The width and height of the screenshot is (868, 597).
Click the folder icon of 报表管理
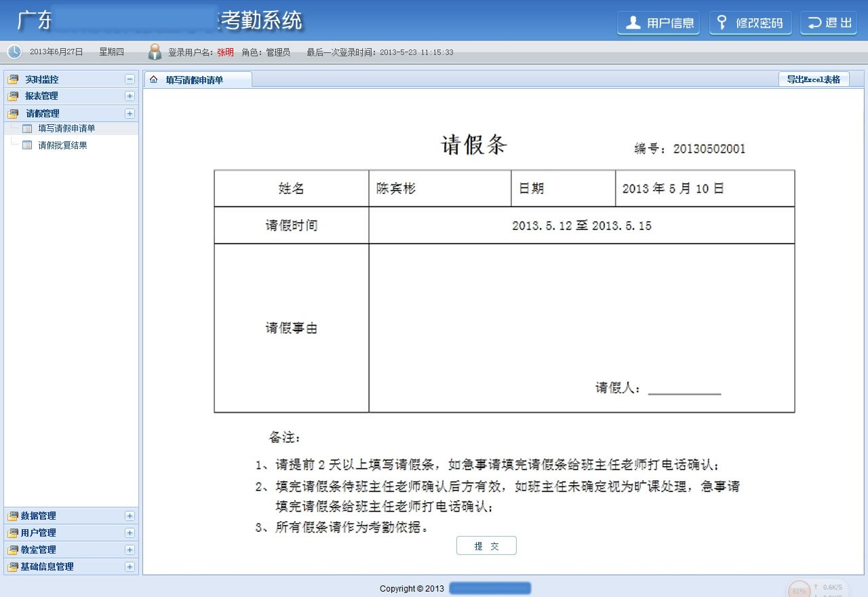(x=13, y=96)
